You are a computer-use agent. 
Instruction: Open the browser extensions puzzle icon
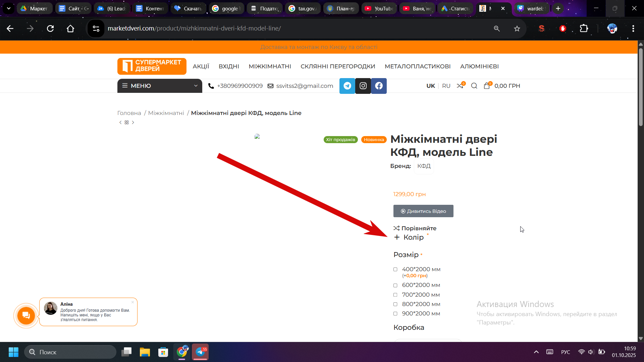[584, 28]
